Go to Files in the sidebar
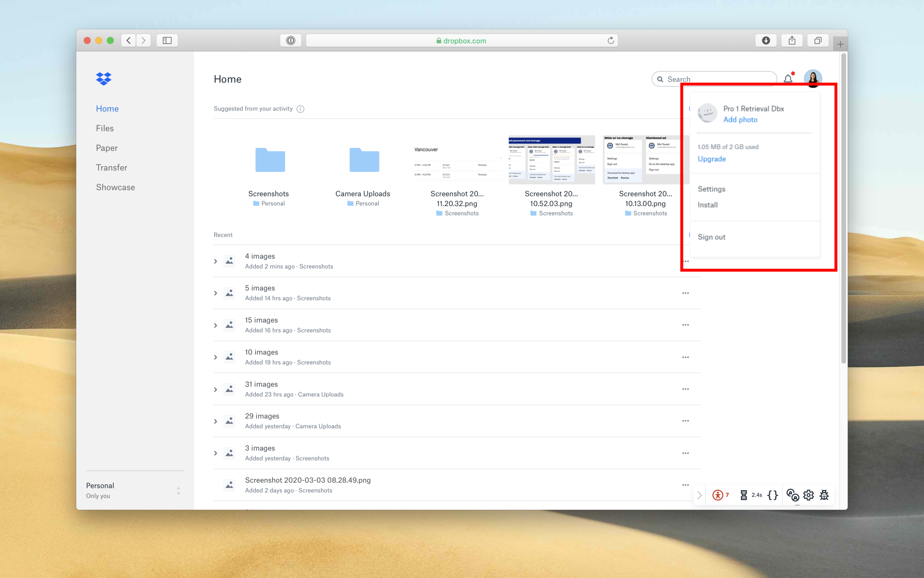This screenshot has height=578, width=924. pos(105,128)
